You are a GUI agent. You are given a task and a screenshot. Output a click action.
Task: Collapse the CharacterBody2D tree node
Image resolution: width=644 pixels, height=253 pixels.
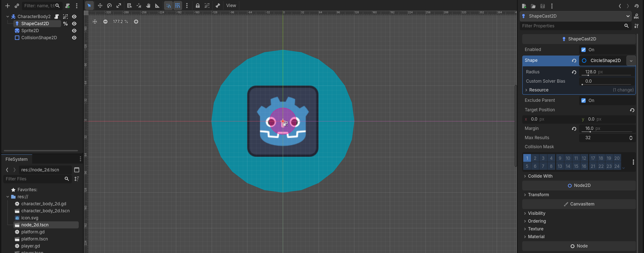pos(8,17)
